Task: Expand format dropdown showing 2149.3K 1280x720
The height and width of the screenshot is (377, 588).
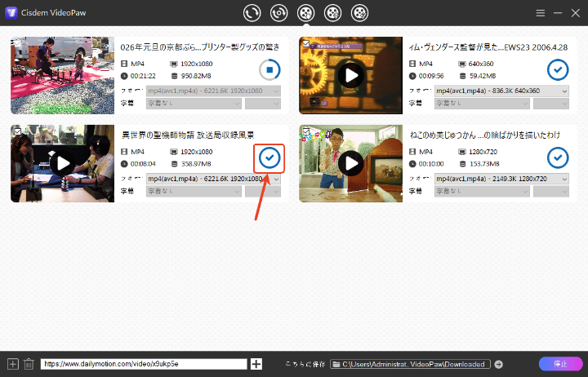Action: (501, 179)
